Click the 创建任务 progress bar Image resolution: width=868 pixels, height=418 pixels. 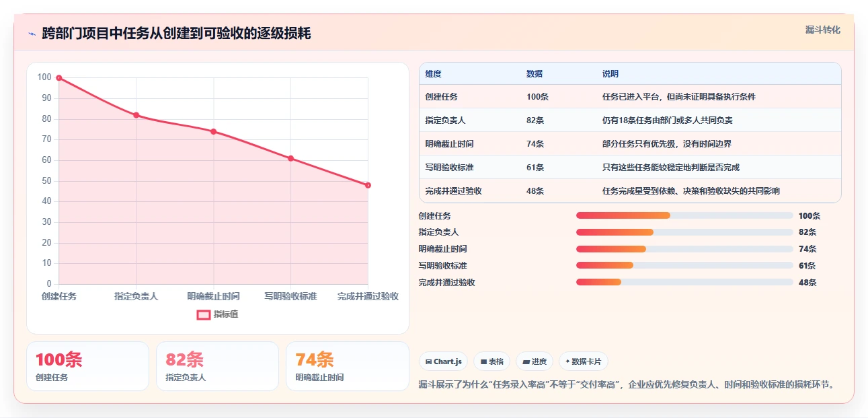684,215
